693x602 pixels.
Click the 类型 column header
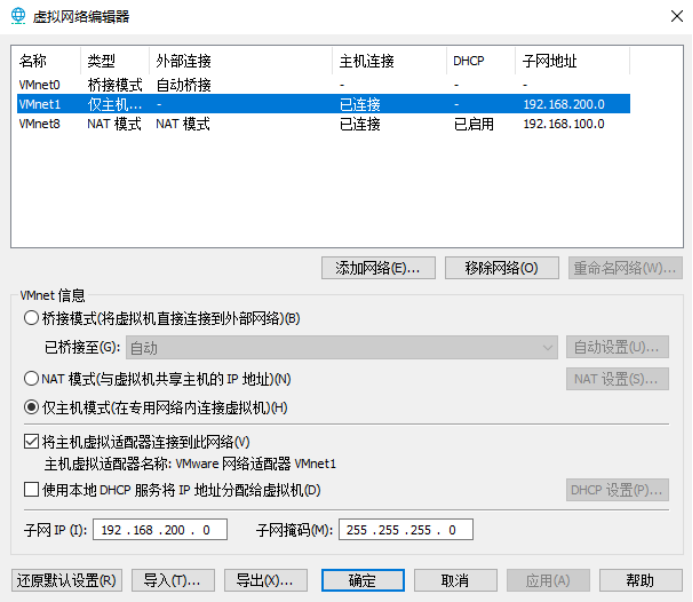pos(115,61)
